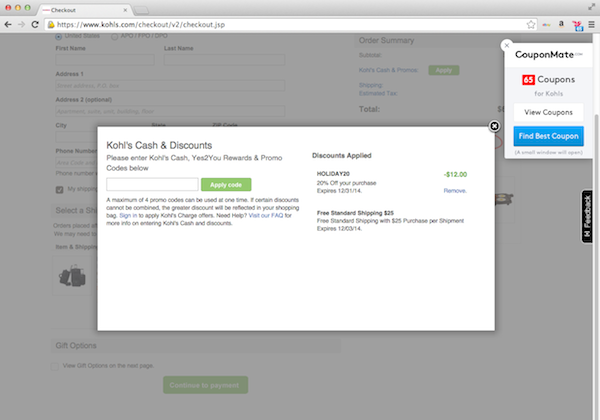Click the address bar URL
Screen dimensions: 600x420
tap(140, 24)
